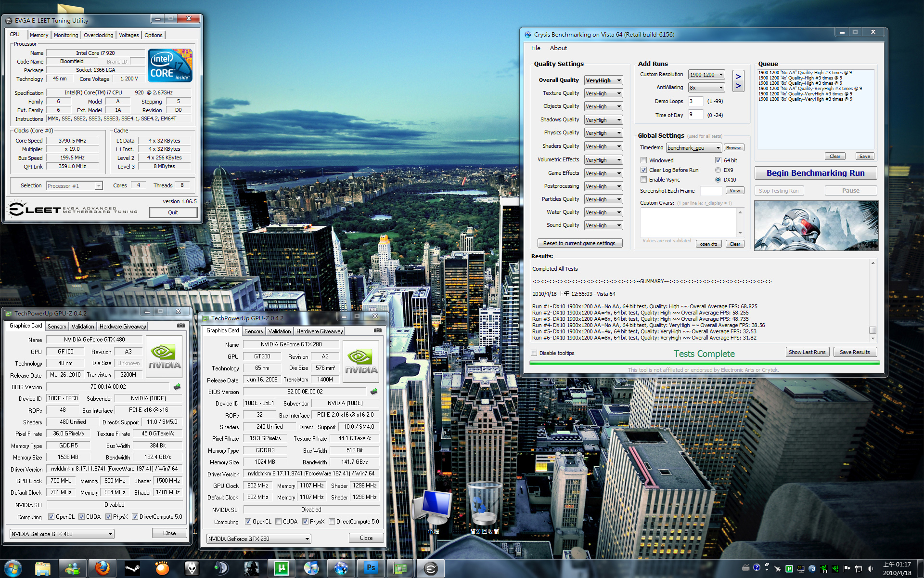Open the Windows Start orb
Viewport: 924px width, 578px height.
click(13, 568)
